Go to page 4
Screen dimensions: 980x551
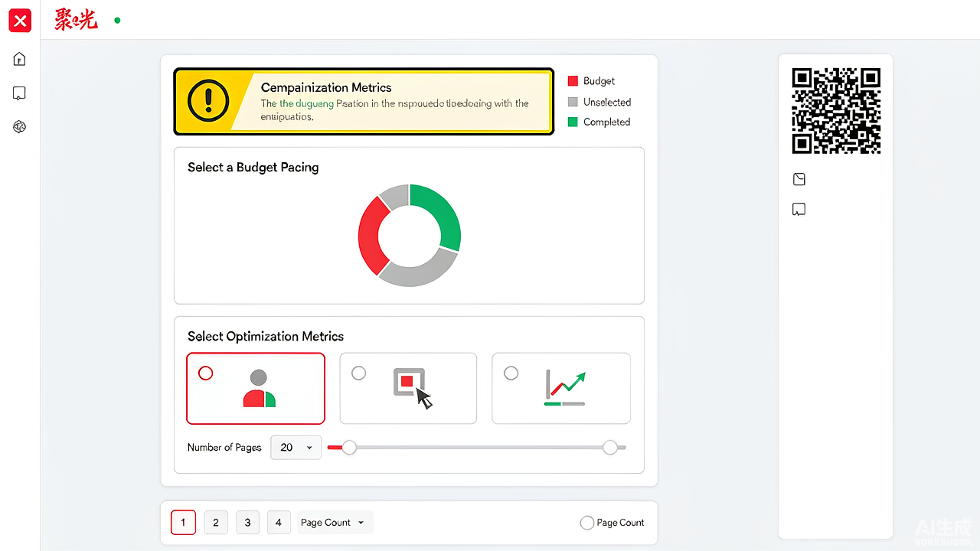(x=279, y=523)
